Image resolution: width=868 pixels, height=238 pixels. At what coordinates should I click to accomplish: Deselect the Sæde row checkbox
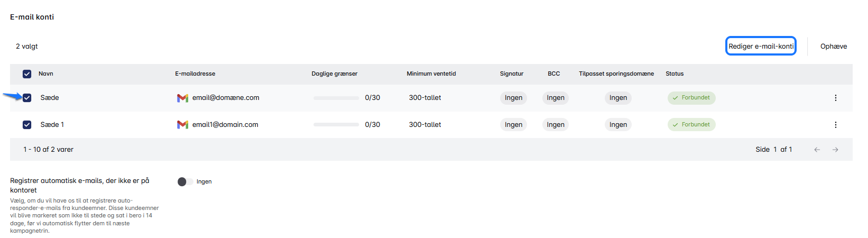click(27, 98)
